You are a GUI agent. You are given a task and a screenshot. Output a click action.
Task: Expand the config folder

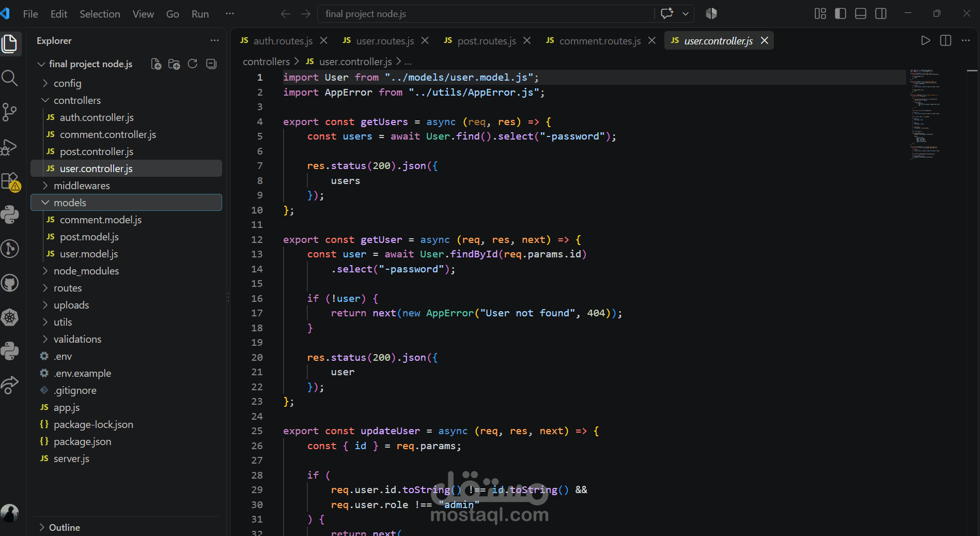126,83
